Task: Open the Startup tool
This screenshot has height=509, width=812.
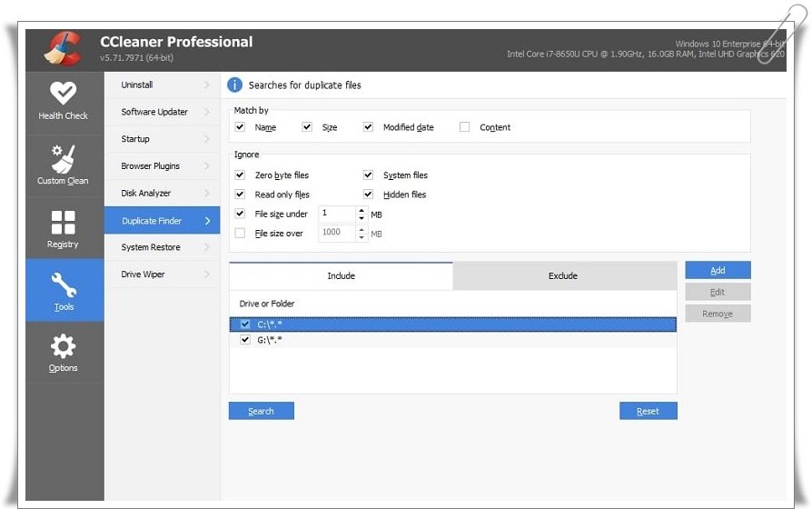Action: [x=162, y=139]
